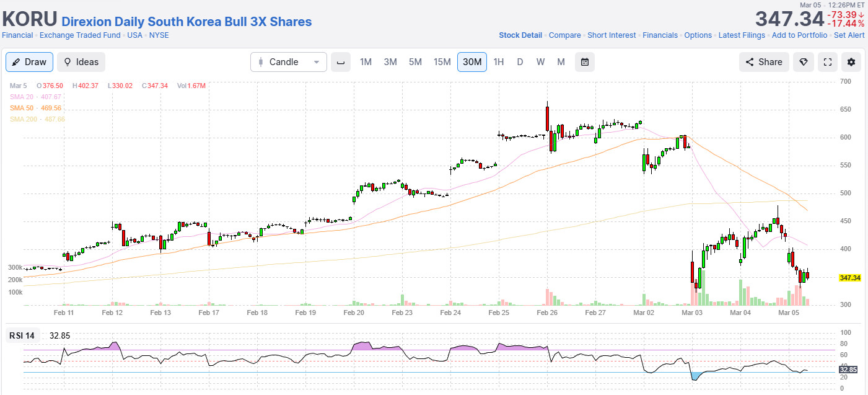Open chart settings gear
This screenshot has height=395, width=868.
pos(851,62)
